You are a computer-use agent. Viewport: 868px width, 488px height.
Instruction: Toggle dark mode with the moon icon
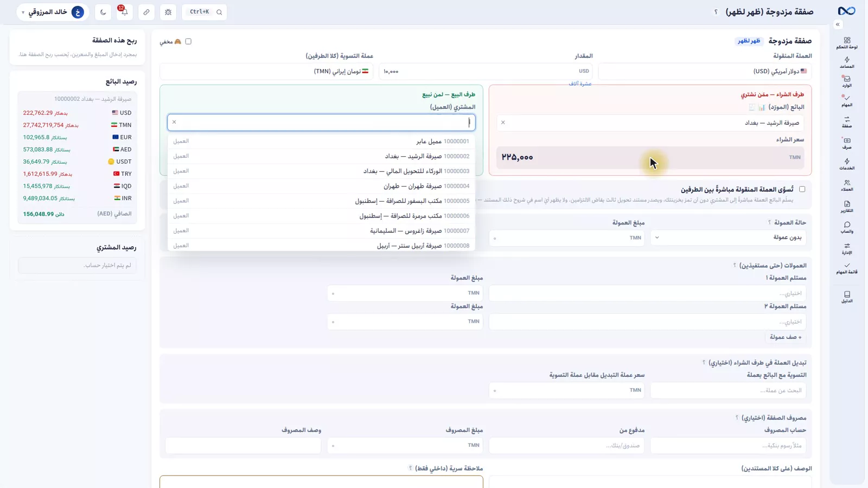103,12
